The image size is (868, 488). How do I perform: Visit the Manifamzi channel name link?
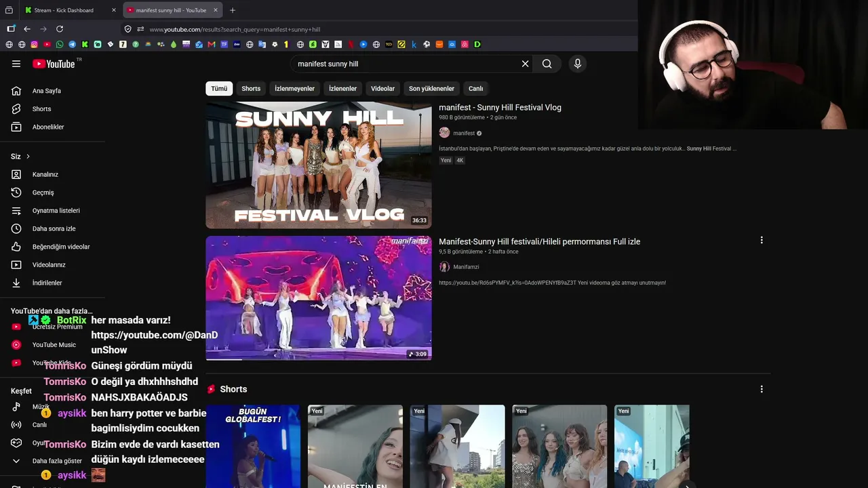(x=465, y=267)
